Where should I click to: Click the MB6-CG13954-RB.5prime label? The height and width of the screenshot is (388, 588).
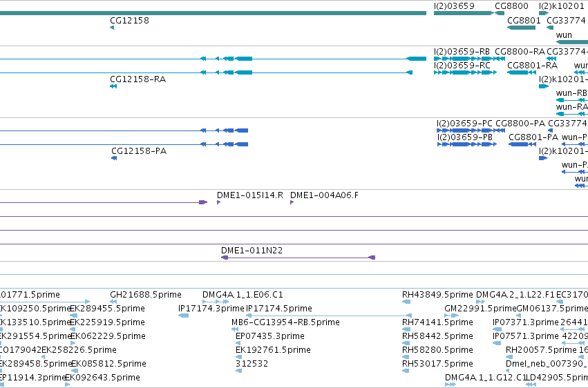click(285, 322)
